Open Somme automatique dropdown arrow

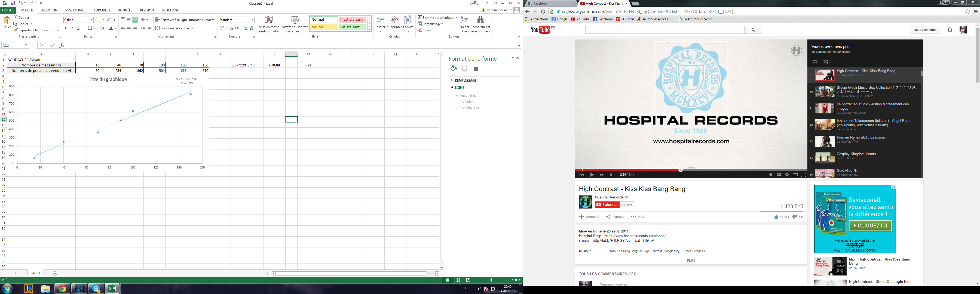coord(457,17)
